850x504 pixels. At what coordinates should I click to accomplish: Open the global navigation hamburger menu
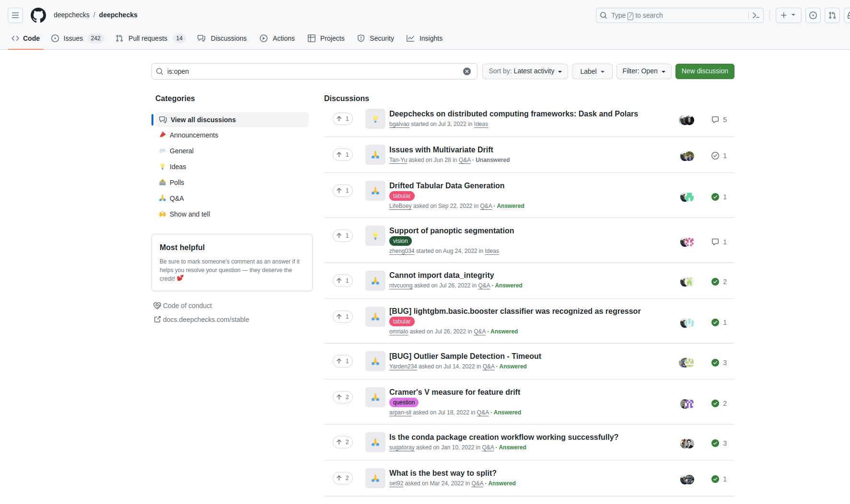pyautogui.click(x=15, y=15)
